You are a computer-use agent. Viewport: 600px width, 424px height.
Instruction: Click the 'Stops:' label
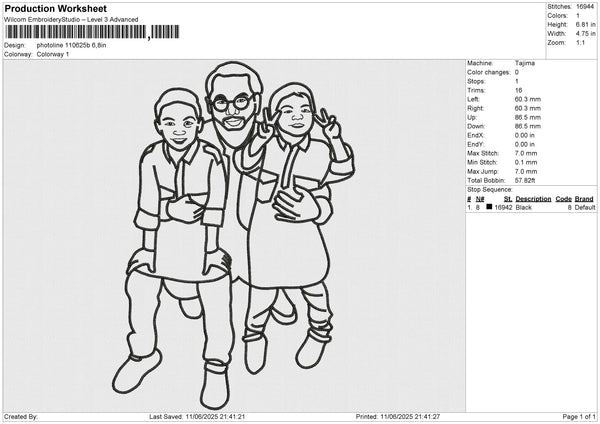pyautogui.click(x=476, y=82)
